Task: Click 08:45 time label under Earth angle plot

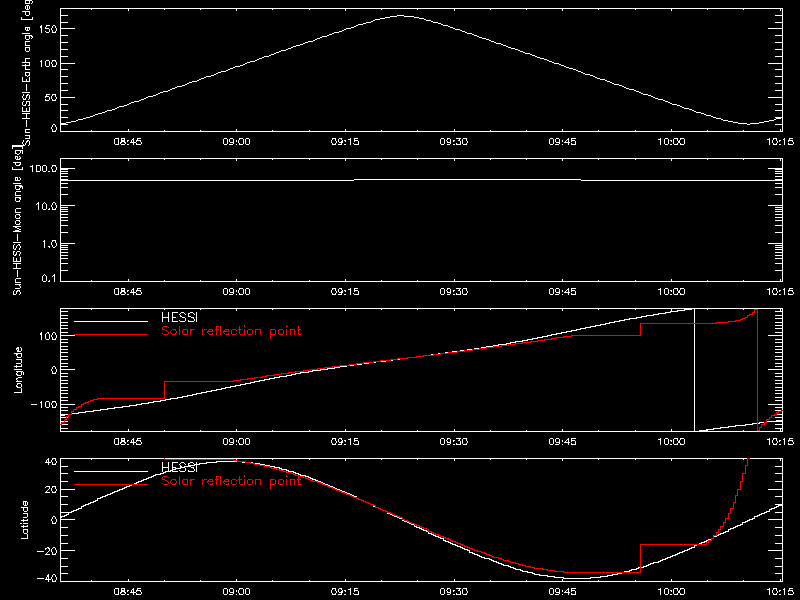Action: tap(128, 142)
